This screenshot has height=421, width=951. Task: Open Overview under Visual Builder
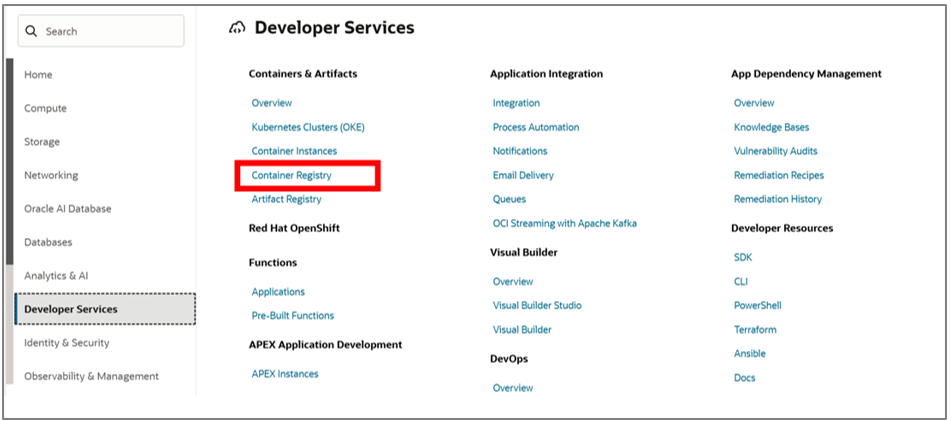(x=513, y=281)
